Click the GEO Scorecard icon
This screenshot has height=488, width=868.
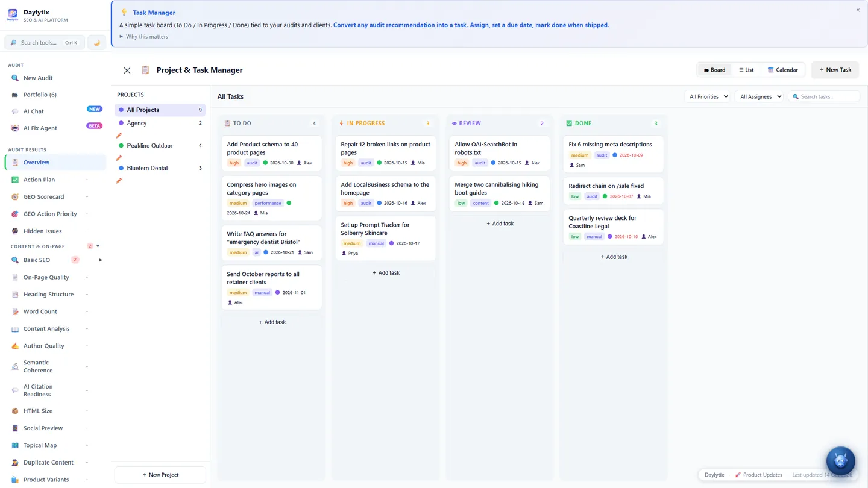pyautogui.click(x=15, y=197)
